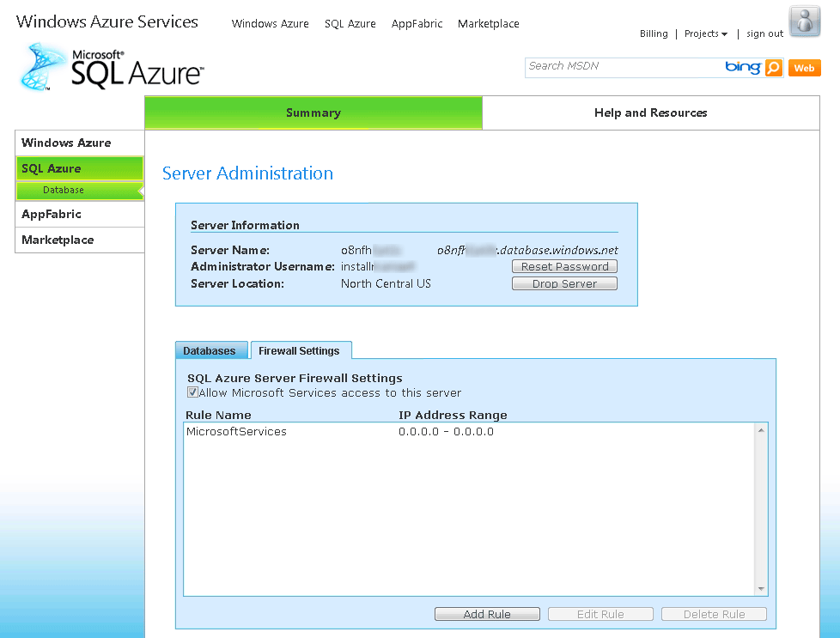Click the North Central US location value

(386, 283)
